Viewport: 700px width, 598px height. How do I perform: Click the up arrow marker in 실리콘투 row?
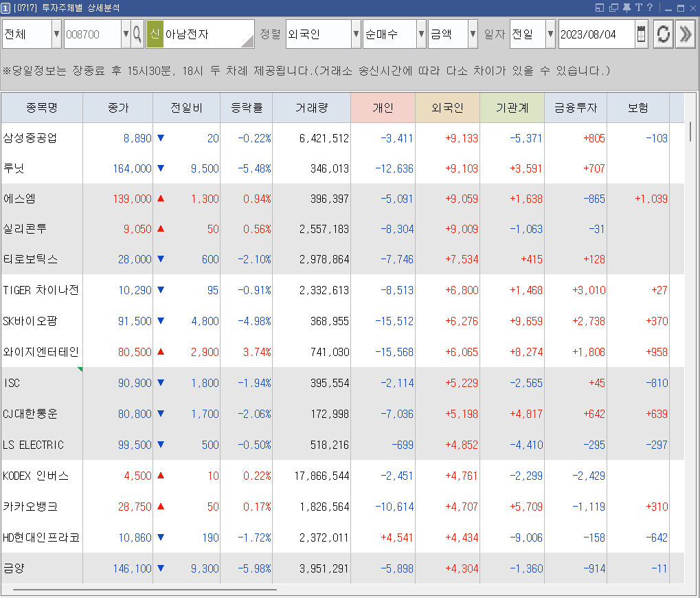point(161,229)
